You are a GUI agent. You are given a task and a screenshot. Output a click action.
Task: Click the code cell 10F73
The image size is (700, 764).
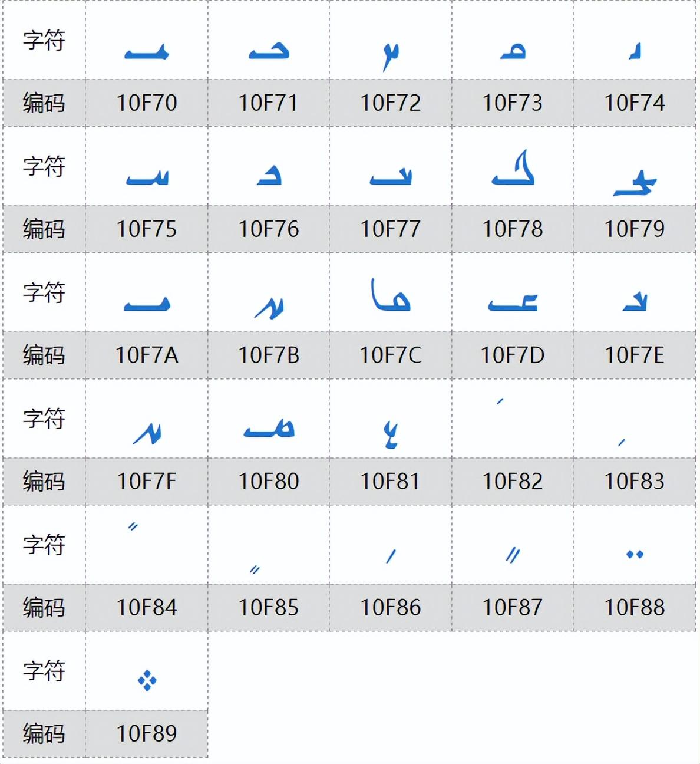tap(513, 103)
